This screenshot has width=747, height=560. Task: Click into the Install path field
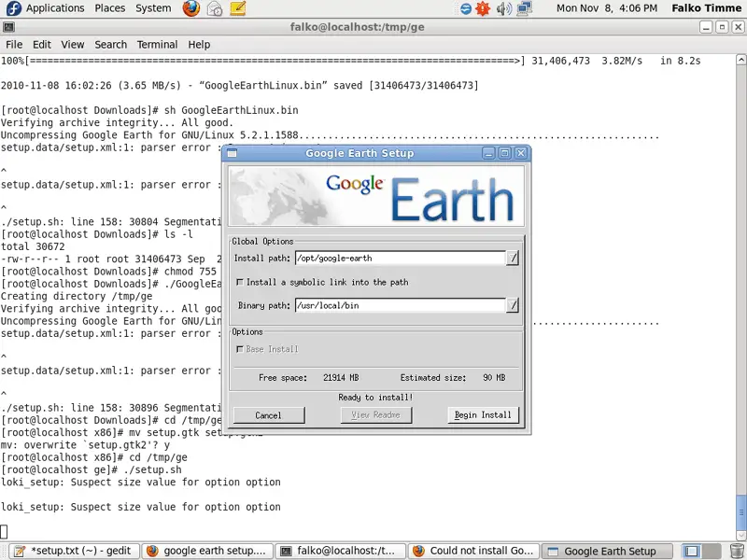pos(401,259)
